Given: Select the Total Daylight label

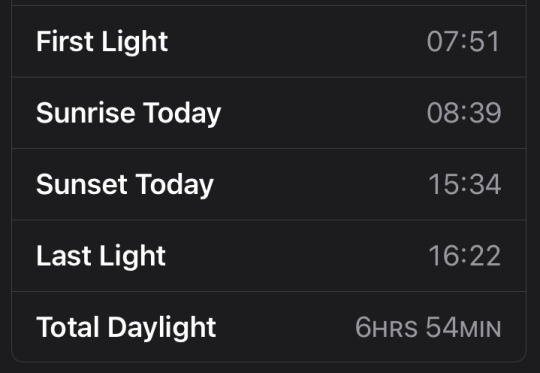Looking at the screenshot, I should [126, 328].
